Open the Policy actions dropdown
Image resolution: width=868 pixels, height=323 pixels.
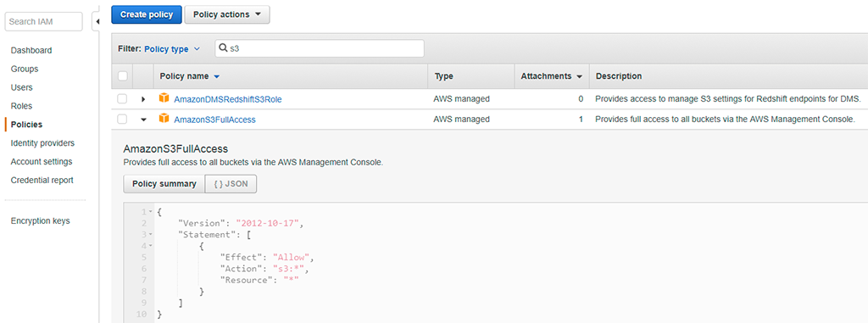(227, 14)
